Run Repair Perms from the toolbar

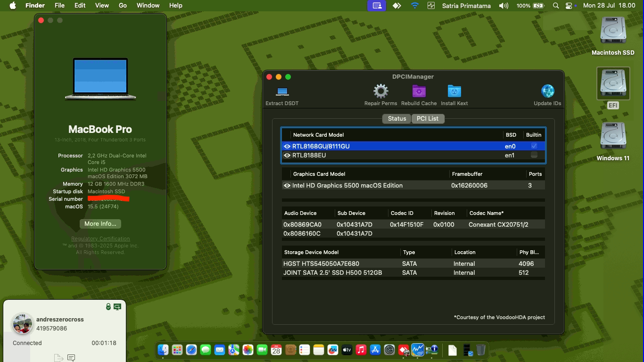click(x=380, y=90)
